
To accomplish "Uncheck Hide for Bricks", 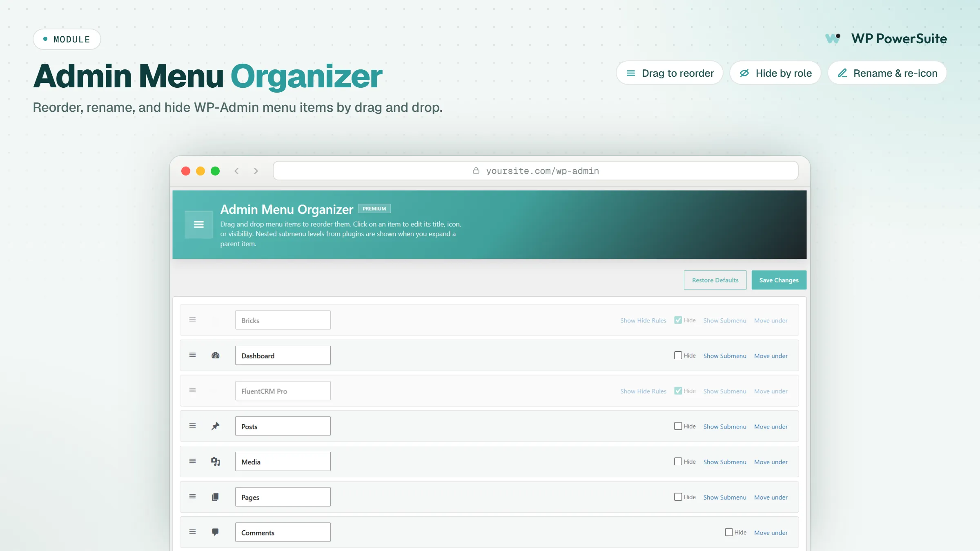I will (x=678, y=320).
